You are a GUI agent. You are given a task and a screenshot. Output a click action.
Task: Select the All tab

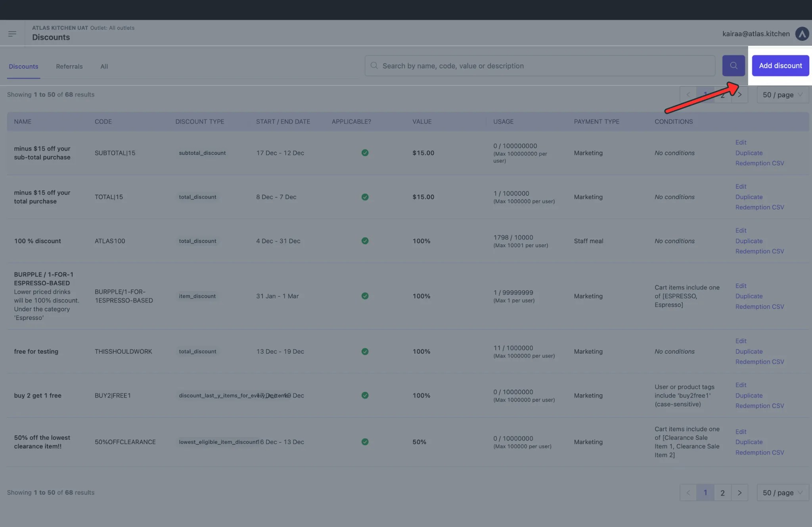point(104,66)
